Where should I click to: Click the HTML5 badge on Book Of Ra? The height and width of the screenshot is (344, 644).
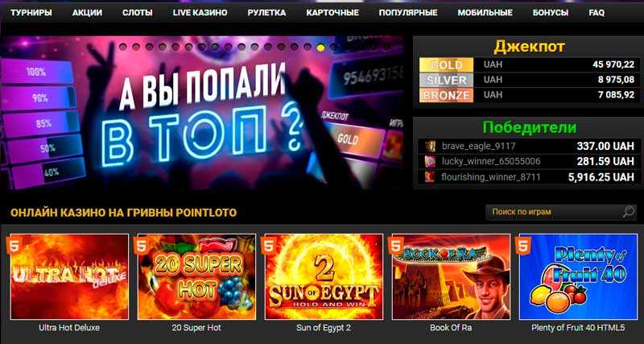point(396,246)
